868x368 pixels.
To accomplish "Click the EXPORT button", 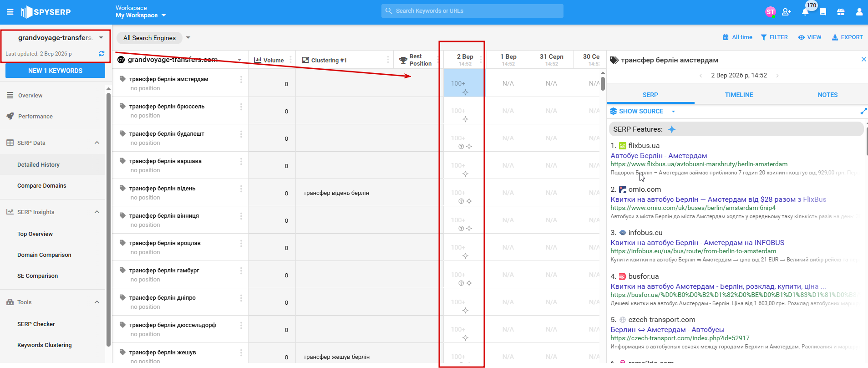I will tap(847, 37).
